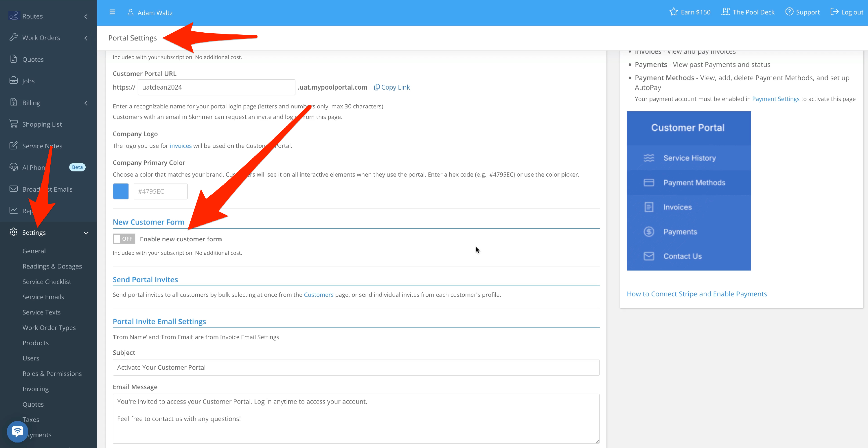868x448 pixels.
Task: Click the Copy Link clipboard icon
Action: point(377,87)
